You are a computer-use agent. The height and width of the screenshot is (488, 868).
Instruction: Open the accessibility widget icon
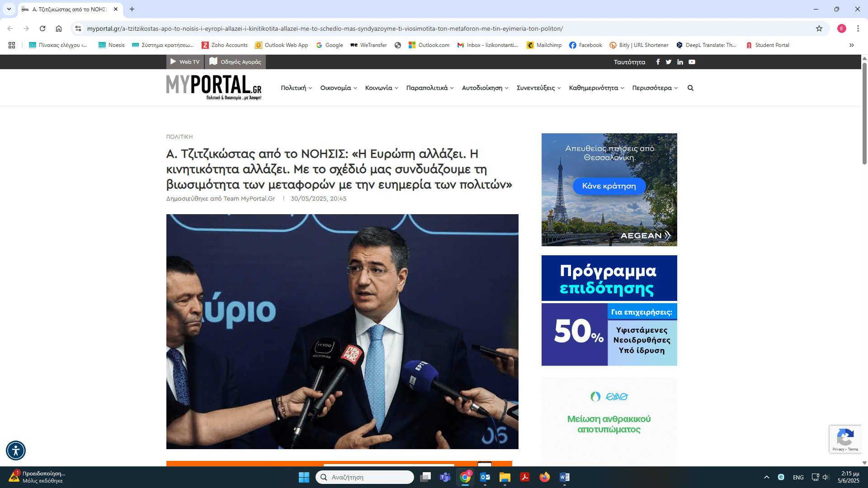pos(16,450)
